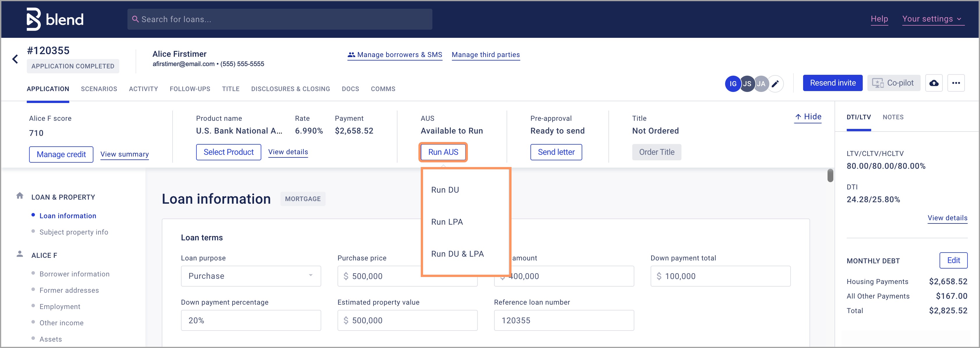Select Run DU & LPA menu option
The height and width of the screenshot is (348, 980).
[x=457, y=254]
